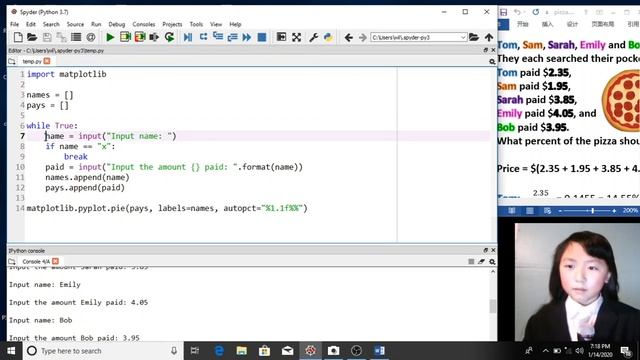The width and height of the screenshot is (640, 360).
Task: Click the Windows Start button
Action: click(x=11, y=351)
